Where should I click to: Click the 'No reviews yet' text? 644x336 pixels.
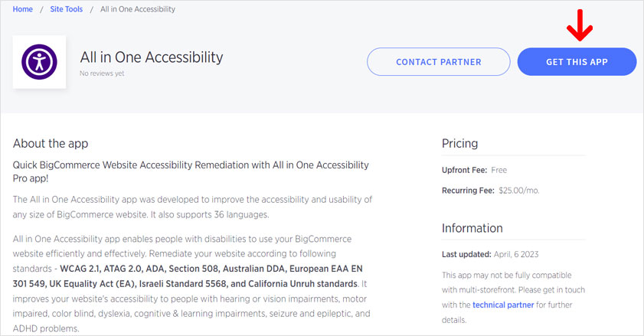pos(102,73)
